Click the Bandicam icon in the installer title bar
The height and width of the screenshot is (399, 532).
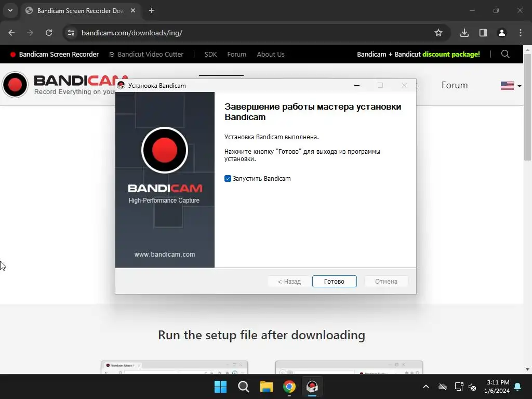(x=121, y=86)
